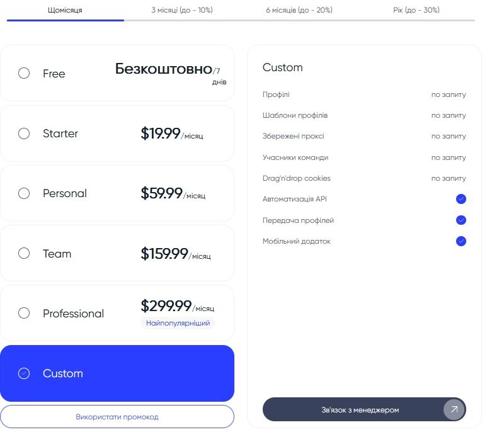Click the checkmark icon beside Передача профілей

pyautogui.click(x=461, y=220)
